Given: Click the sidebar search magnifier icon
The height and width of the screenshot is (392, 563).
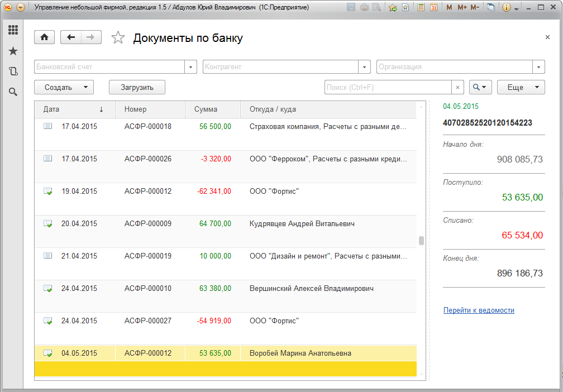Looking at the screenshot, I should point(13,92).
